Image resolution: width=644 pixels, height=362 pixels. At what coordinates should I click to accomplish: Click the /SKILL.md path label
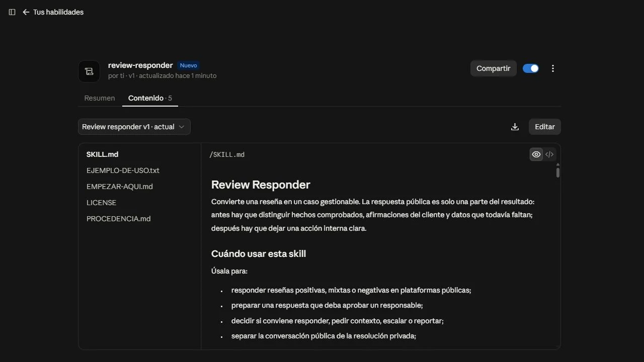click(227, 155)
